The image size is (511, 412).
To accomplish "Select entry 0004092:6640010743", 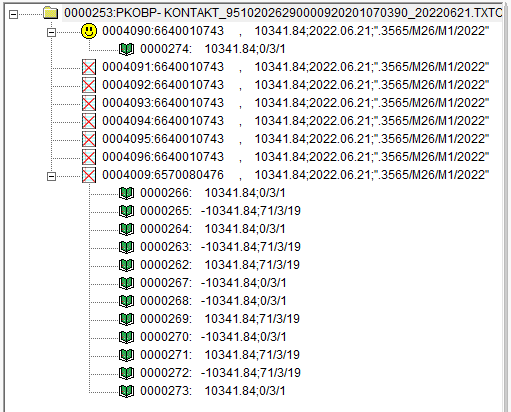I will [x=295, y=85].
